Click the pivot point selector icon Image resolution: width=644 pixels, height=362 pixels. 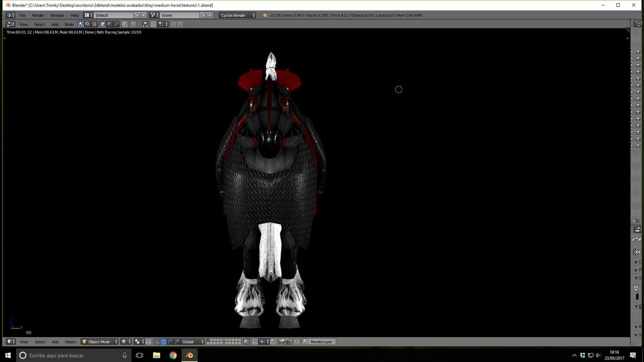(x=139, y=342)
